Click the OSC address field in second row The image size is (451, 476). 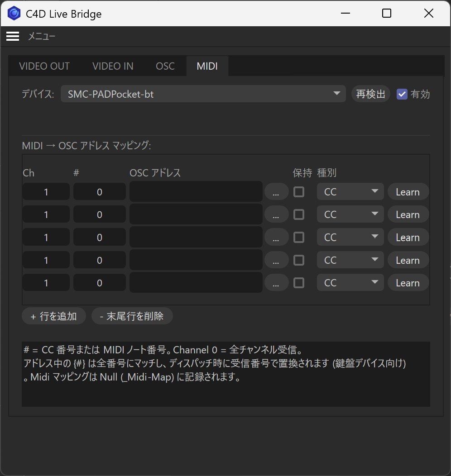pos(196,214)
